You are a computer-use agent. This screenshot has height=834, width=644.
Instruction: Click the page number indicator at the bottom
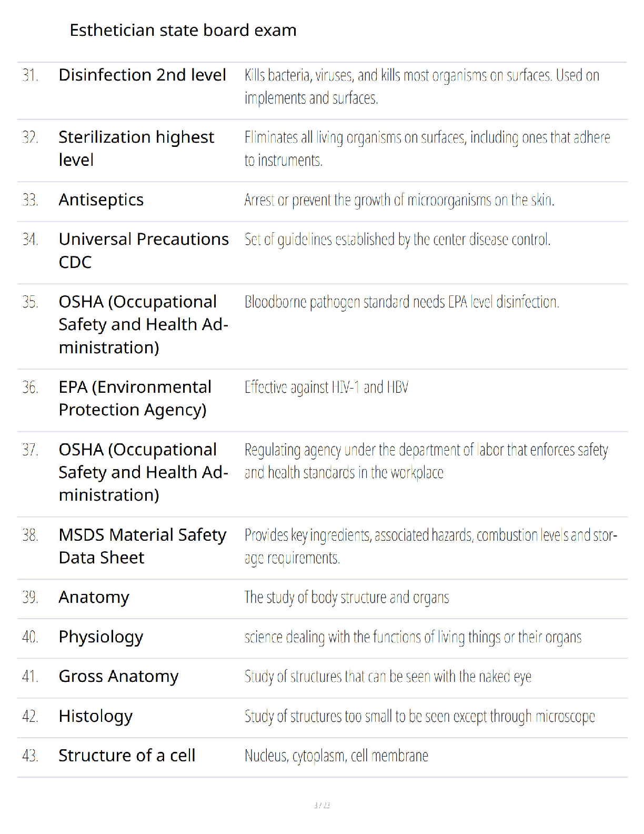(322, 805)
